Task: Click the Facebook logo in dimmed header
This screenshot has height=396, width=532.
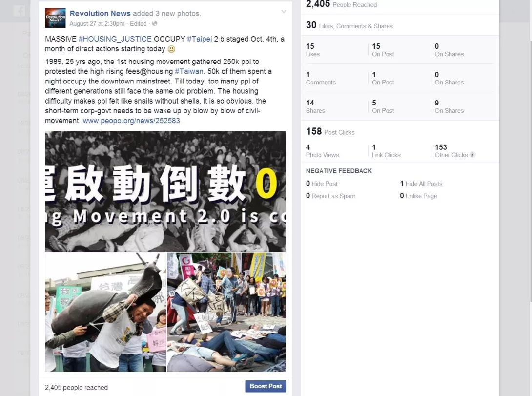Action: (20, 11)
